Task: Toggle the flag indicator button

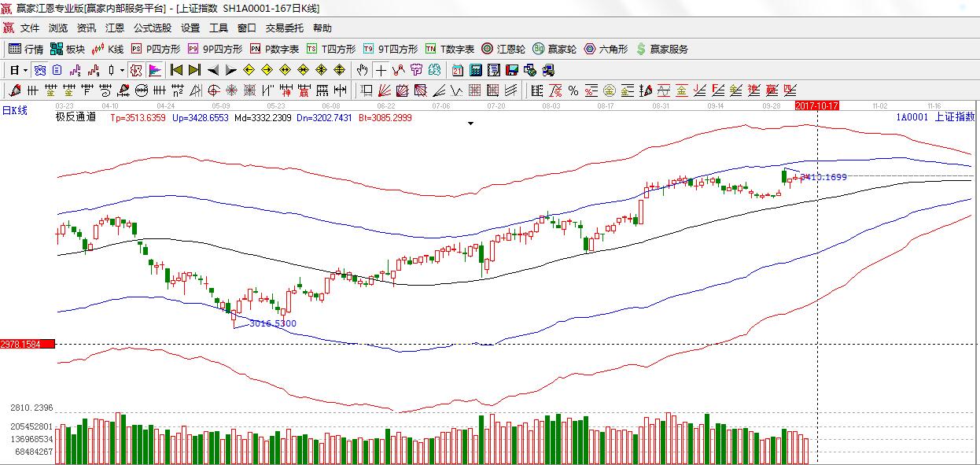Action: 154,70
